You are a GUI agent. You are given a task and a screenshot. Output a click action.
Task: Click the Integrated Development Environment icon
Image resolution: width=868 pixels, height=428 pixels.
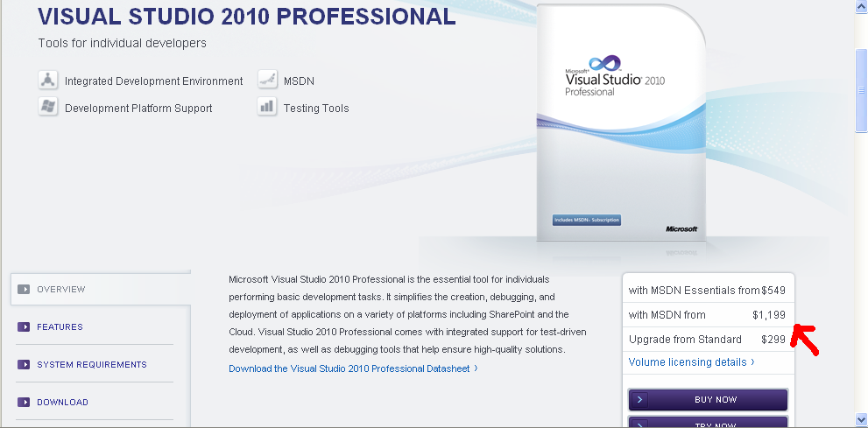point(48,80)
